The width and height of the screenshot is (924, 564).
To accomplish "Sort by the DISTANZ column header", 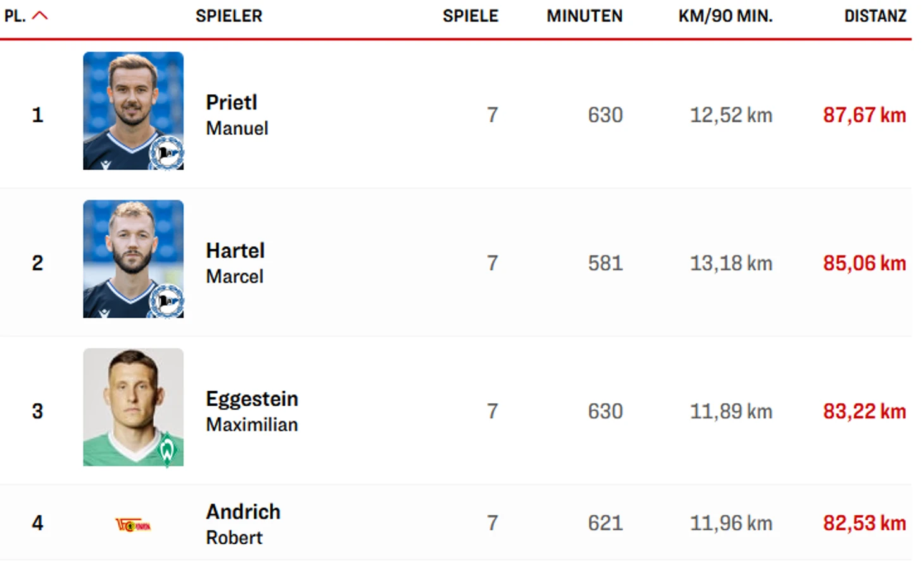I will [875, 16].
